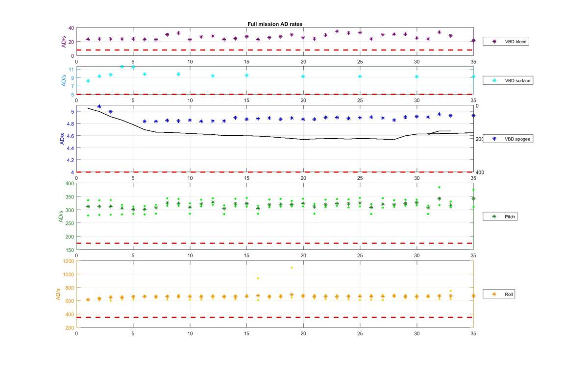Select the VBD surface legend entry
Viewport: 588px width, 368px height.
point(508,80)
